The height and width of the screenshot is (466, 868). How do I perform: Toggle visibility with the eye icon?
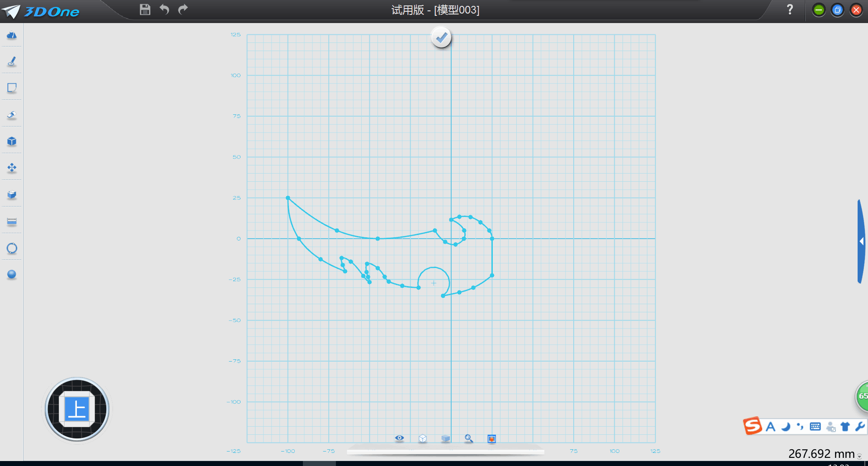point(399,438)
